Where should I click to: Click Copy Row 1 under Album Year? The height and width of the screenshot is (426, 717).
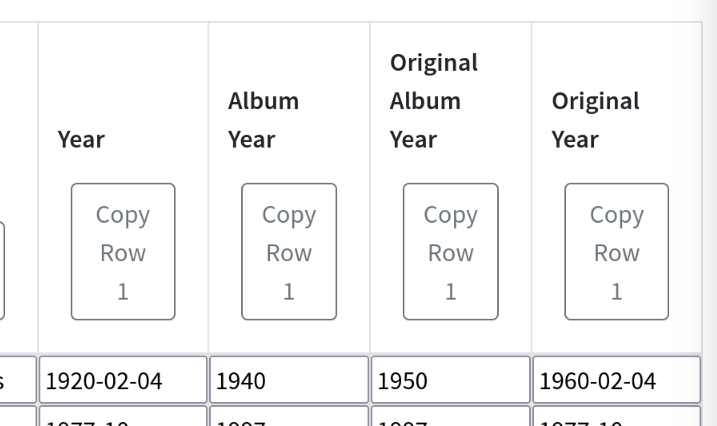(289, 251)
